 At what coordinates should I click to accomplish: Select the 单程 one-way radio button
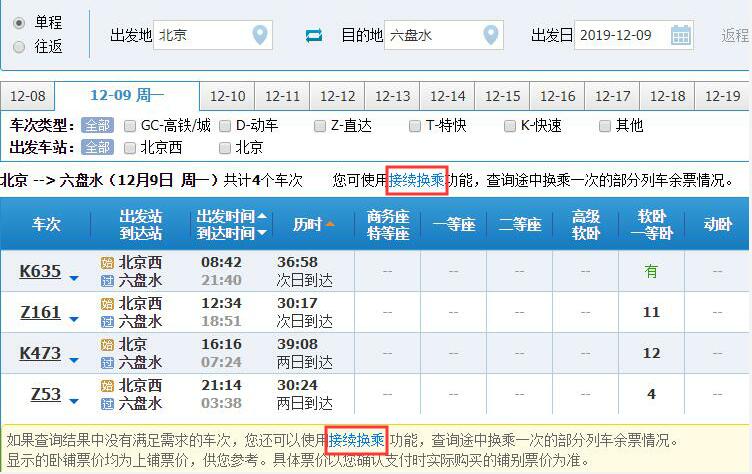pyautogui.click(x=19, y=23)
